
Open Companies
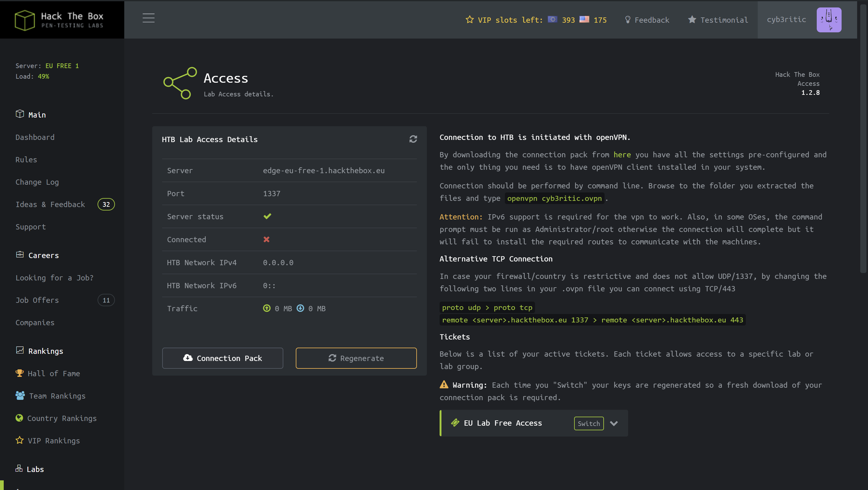pos(35,323)
